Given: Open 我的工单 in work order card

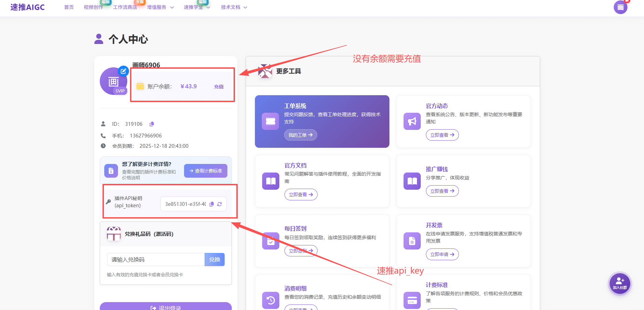Looking at the screenshot, I should 300,135.
